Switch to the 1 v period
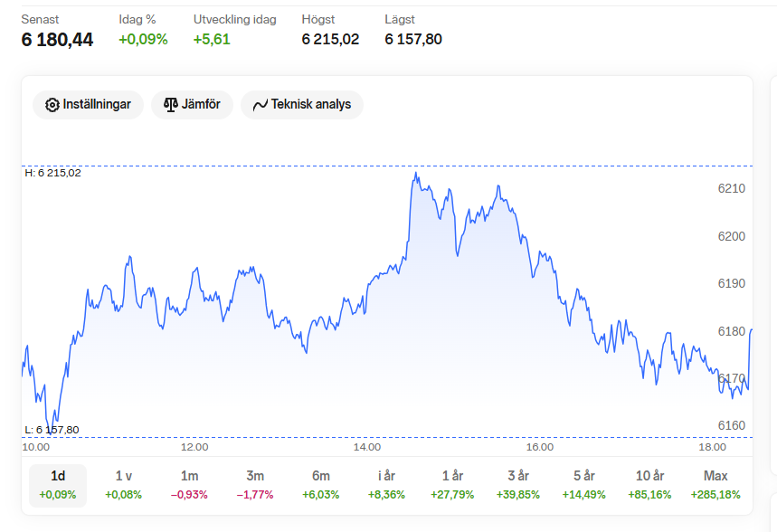 123,485
